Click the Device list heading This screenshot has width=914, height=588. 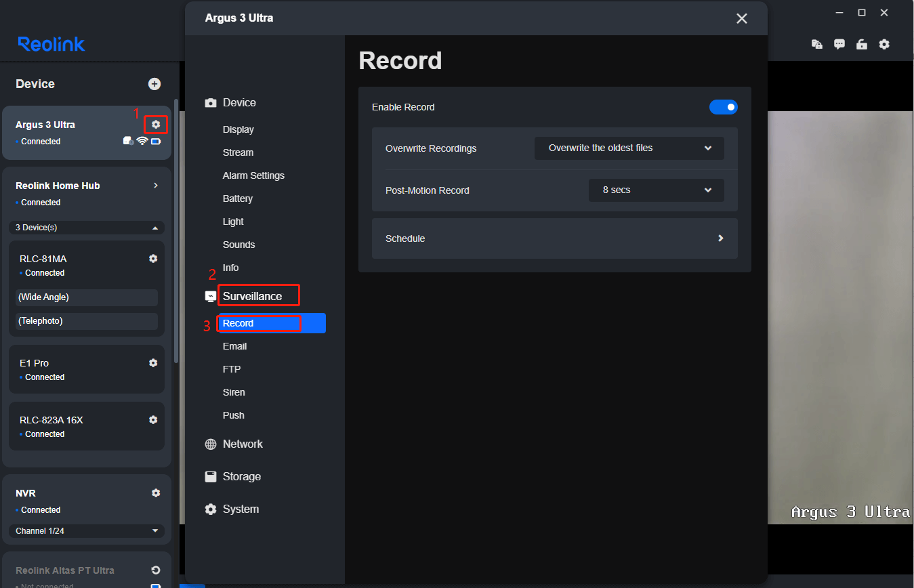[x=35, y=84]
